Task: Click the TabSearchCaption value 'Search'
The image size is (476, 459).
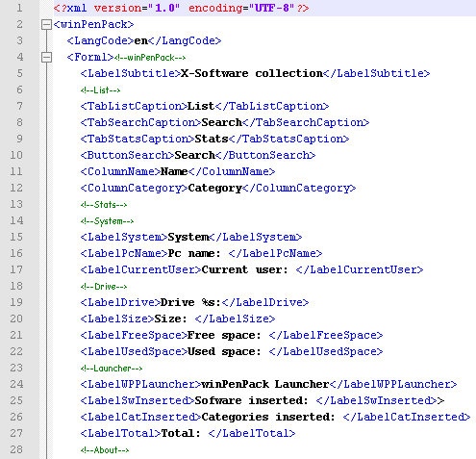Action: pyautogui.click(x=221, y=122)
